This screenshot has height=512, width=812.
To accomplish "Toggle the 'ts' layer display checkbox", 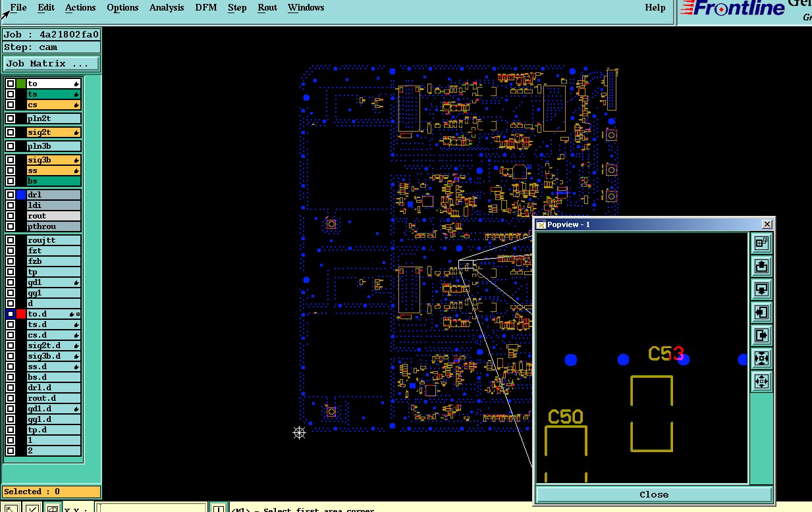I will coord(11,94).
